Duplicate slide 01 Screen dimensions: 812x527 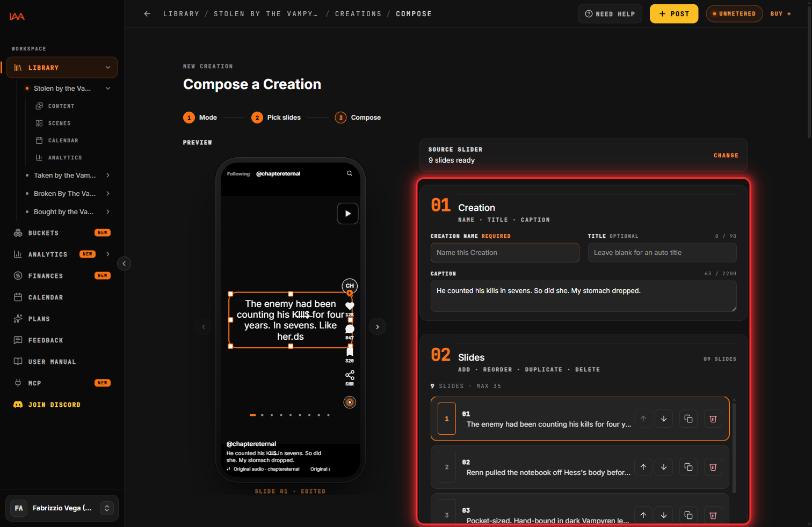688,419
